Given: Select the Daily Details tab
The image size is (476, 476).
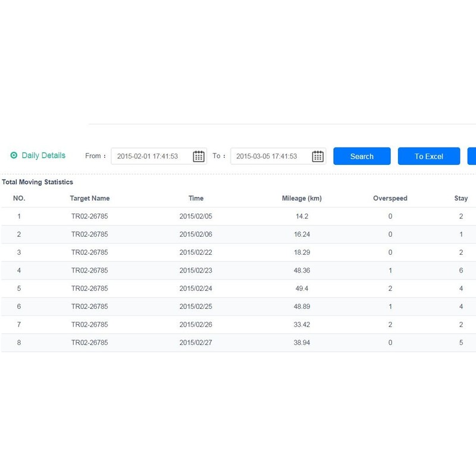Looking at the screenshot, I should [42, 155].
